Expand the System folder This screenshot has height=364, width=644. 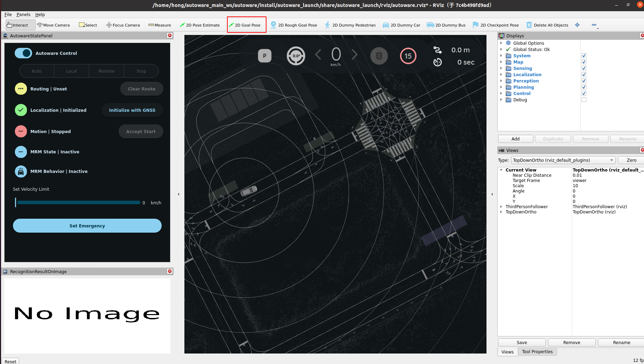click(501, 56)
